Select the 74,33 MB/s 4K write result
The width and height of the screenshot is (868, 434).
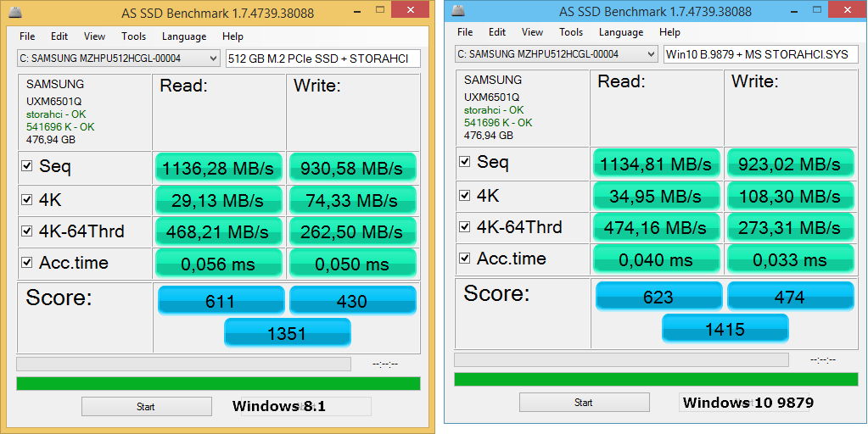(352, 199)
